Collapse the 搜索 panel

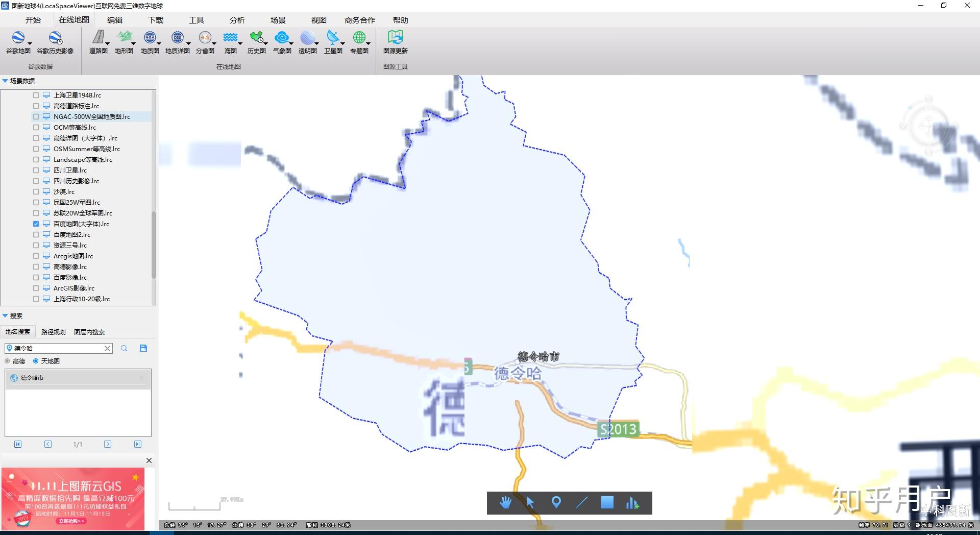5,315
